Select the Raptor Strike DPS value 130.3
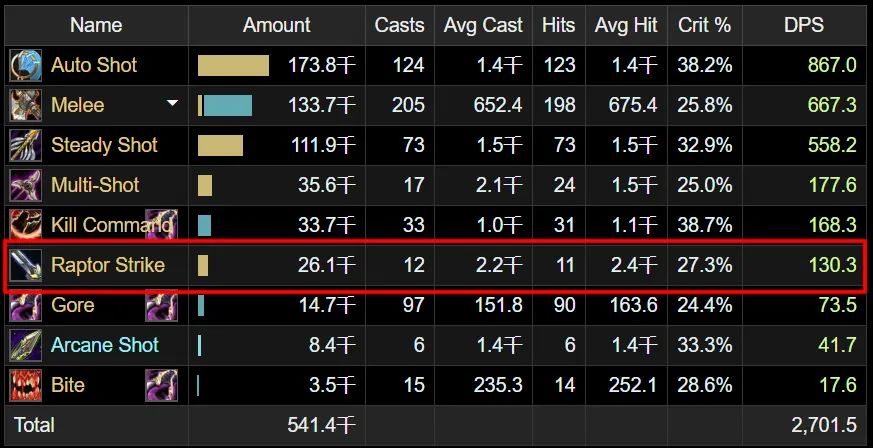The height and width of the screenshot is (448, 873). click(x=832, y=265)
